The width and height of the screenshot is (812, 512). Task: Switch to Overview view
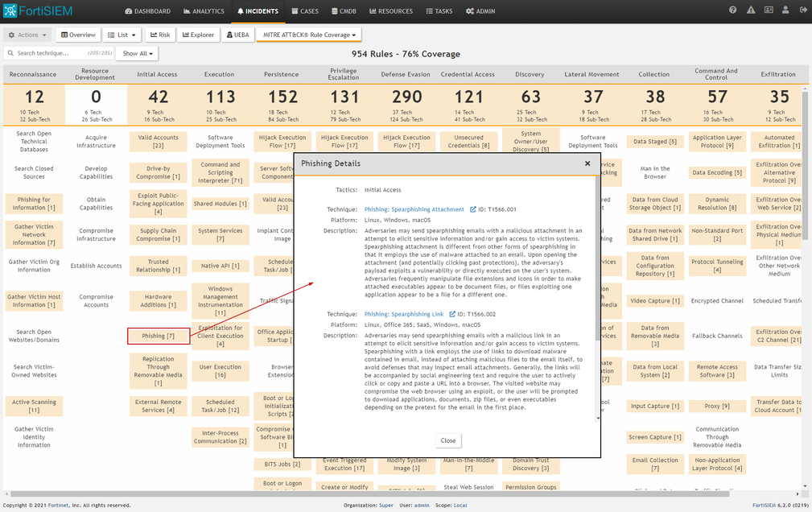pos(78,35)
